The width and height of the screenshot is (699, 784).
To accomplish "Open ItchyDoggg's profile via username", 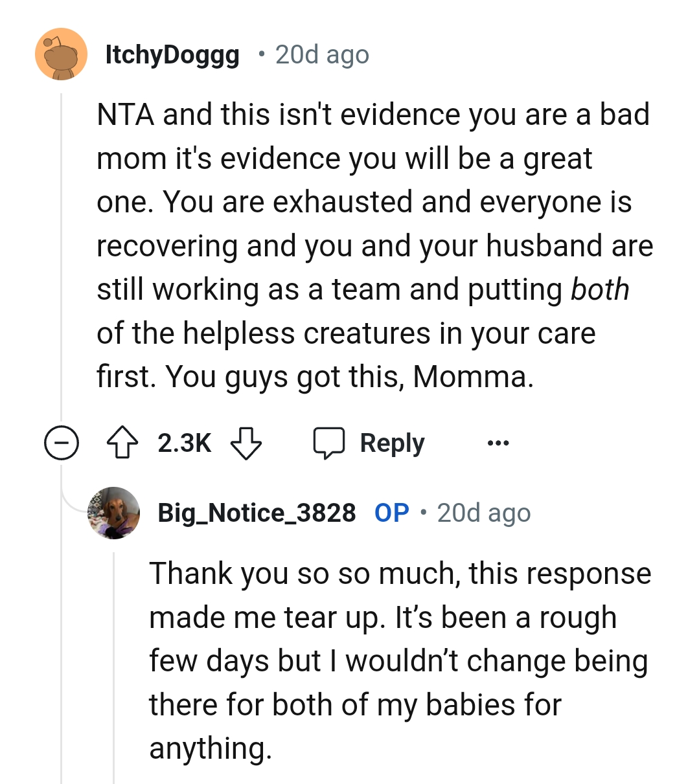I will point(172,54).
